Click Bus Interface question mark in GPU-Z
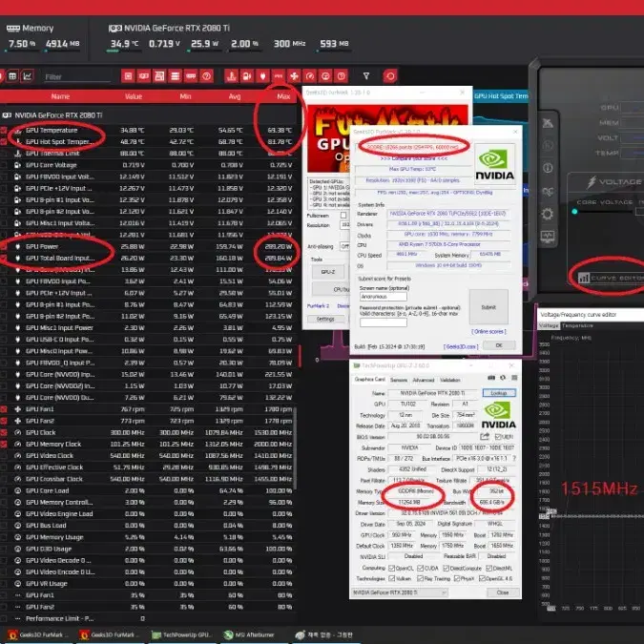Viewport: 644px width, 644px height. coord(514,458)
